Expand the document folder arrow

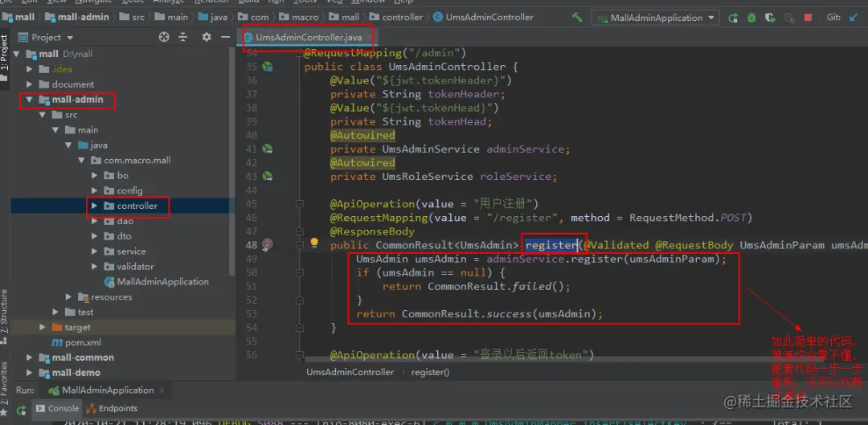[30, 84]
